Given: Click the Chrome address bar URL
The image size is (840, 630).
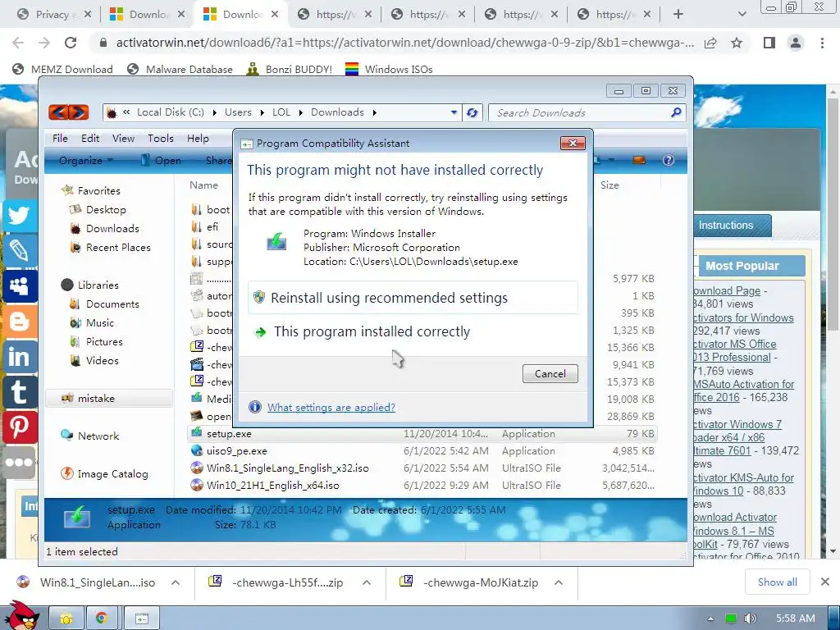Looking at the screenshot, I should 404,43.
